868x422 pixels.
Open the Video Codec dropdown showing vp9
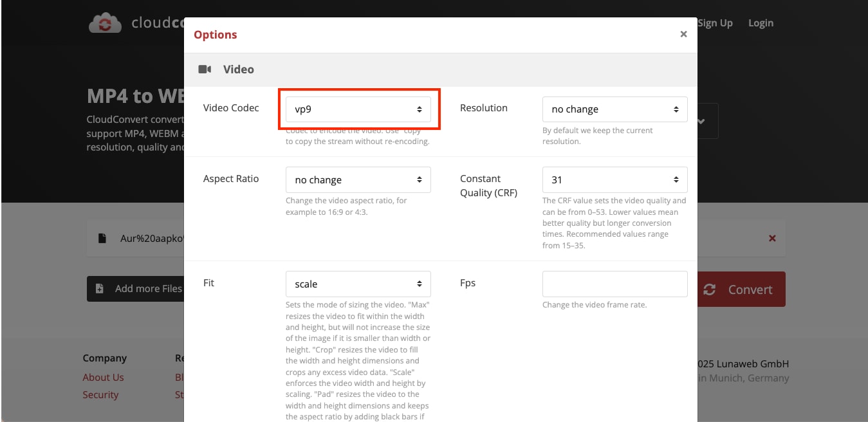click(358, 109)
